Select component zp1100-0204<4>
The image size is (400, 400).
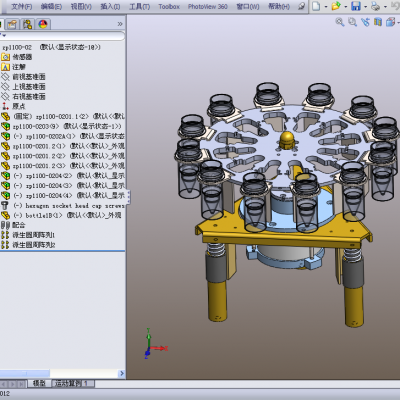[x=63, y=195]
